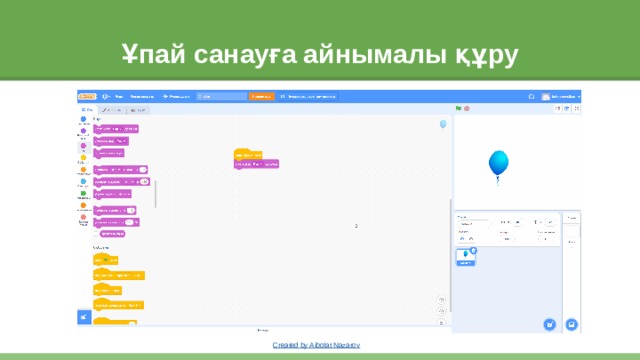Select the green Operators category
640x360 pixels.
tap(83, 195)
